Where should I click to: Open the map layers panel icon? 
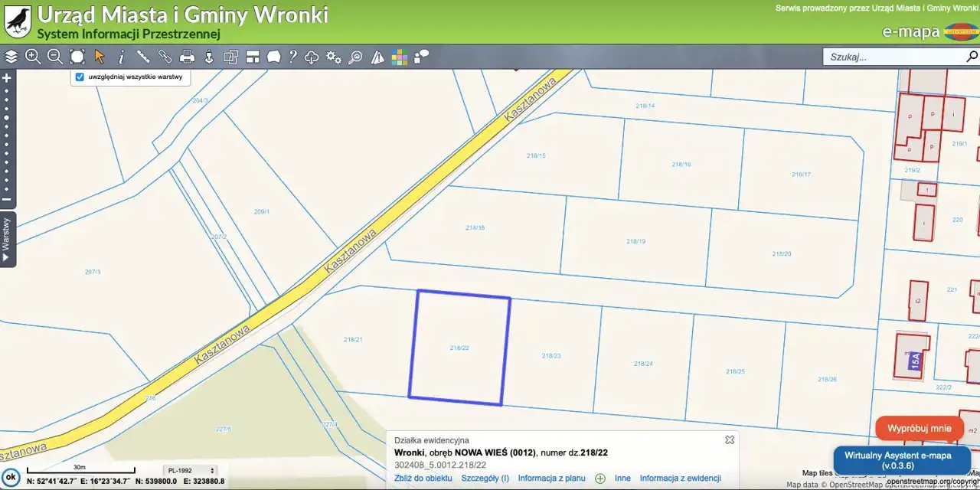[x=11, y=57]
